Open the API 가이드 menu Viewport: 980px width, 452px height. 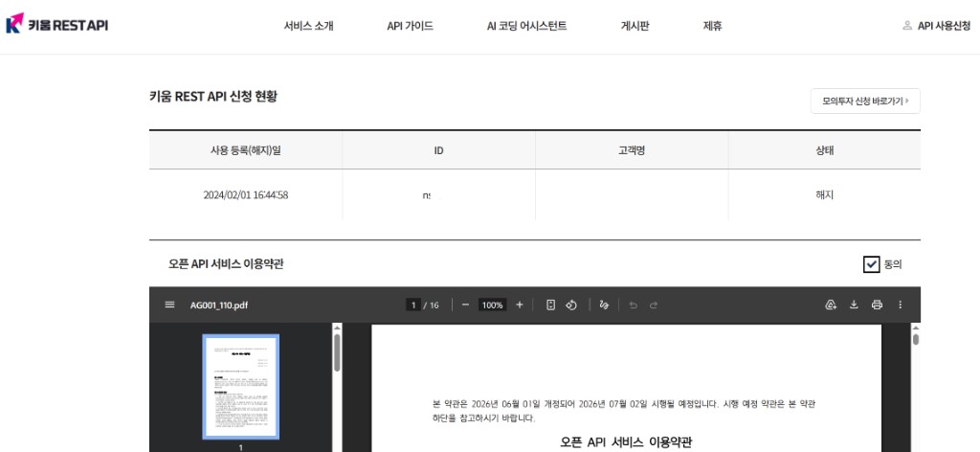[410, 26]
